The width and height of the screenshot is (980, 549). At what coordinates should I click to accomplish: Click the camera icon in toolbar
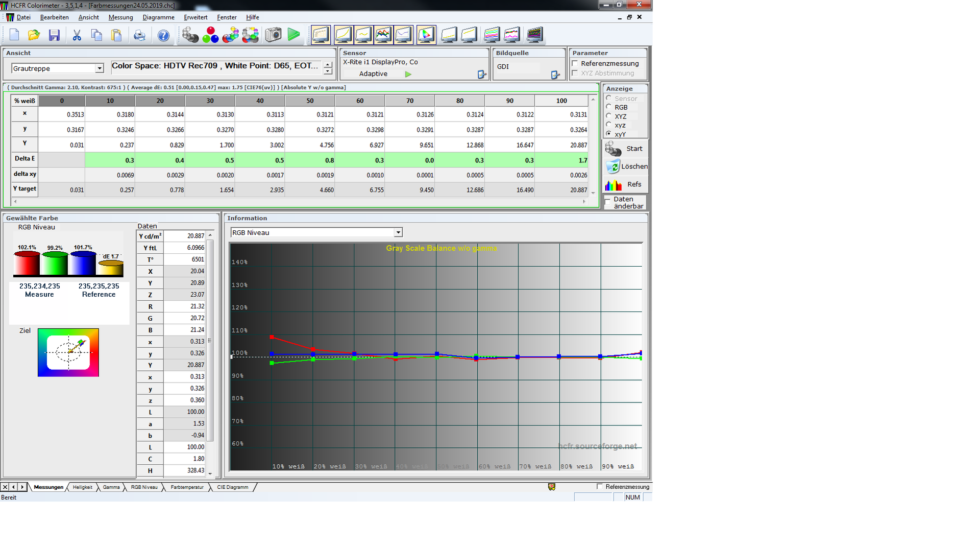point(273,35)
